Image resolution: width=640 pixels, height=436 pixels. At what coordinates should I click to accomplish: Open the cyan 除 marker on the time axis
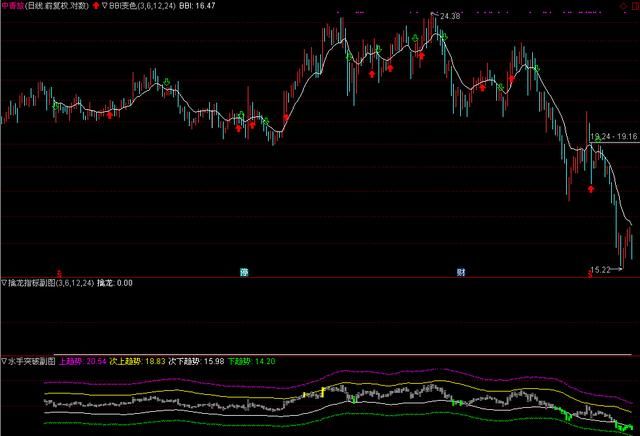tap(244, 272)
